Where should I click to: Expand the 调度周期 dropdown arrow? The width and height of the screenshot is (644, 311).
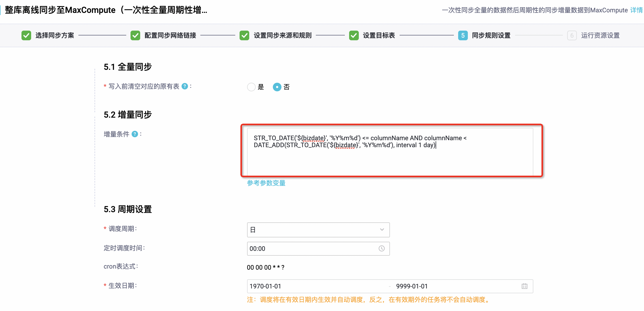tap(382, 230)
